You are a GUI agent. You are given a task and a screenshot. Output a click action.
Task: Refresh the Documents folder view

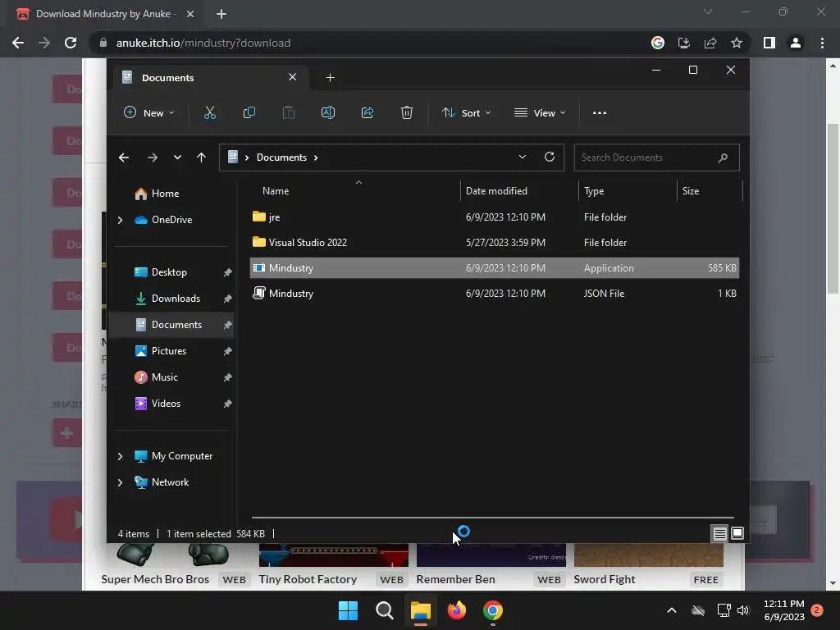click(x=550, y=157)
